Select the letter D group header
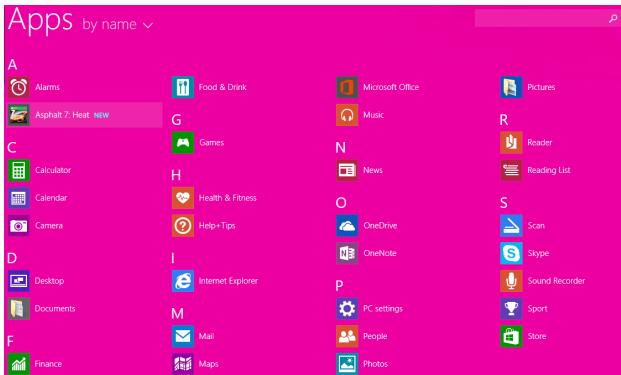621x375 pixels. point(12,258)
